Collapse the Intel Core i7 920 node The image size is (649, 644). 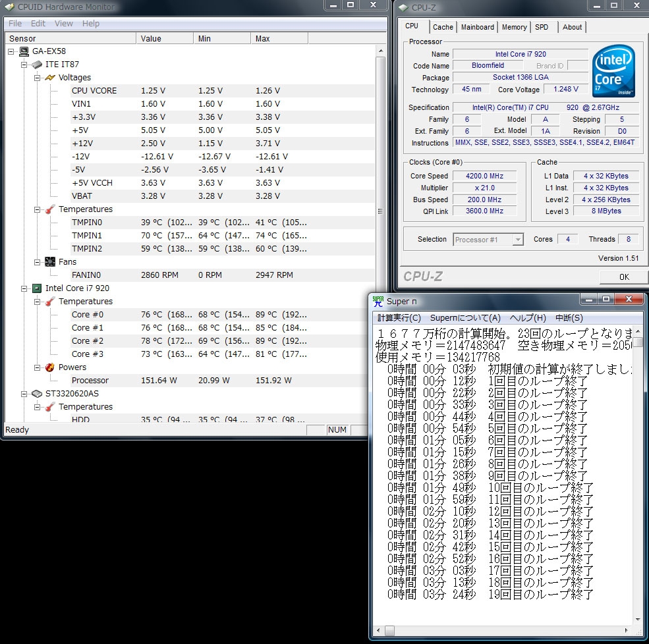(x=24, y=288)
